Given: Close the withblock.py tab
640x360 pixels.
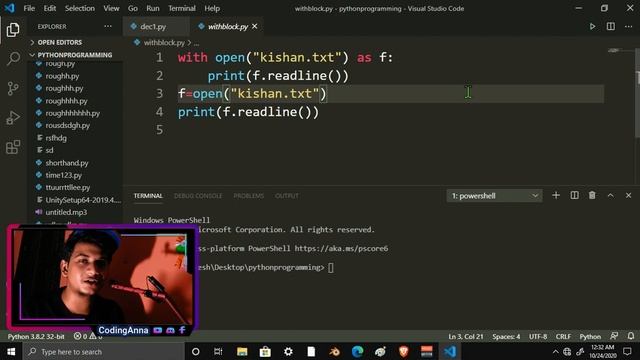Looking at the screenshot, I should point(255,27).
